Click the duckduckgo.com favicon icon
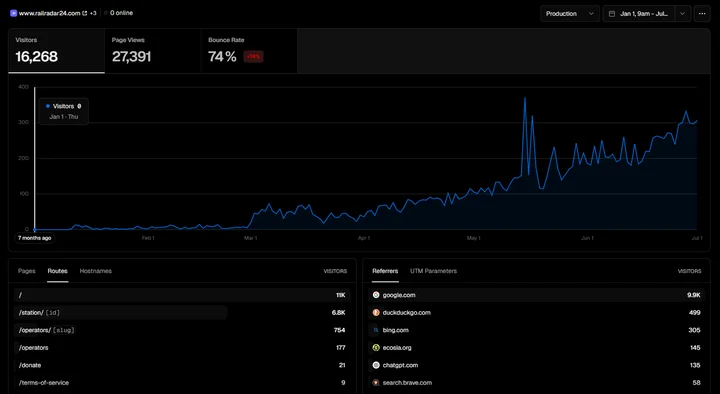This screenshot has height=394, width=720. point(376,313)
